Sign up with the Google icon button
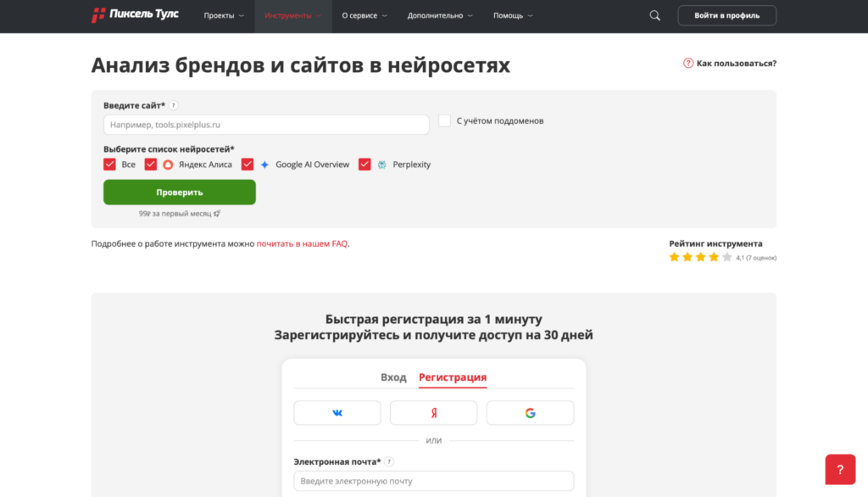This screenshot has width=868, height=497. (x=530, y=413)
